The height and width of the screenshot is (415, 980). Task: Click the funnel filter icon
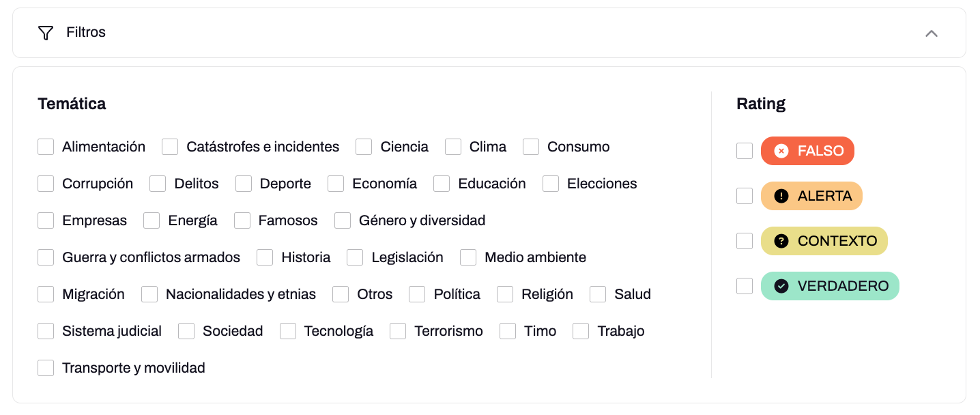46,33
